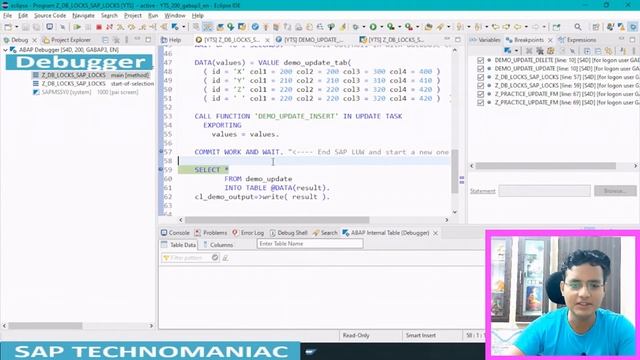640x360 pixels.
Task: Click the editor vertical scrollbar thumb
Action: click(455, 171)
